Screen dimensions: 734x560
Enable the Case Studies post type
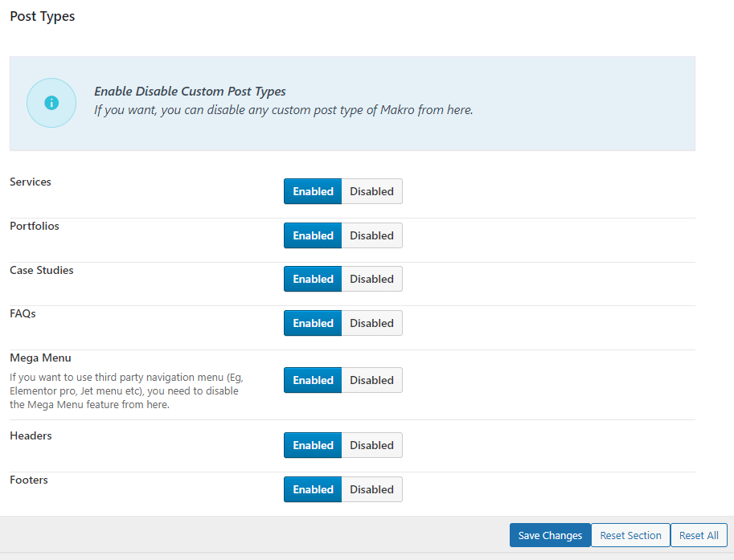pos(313,279)
